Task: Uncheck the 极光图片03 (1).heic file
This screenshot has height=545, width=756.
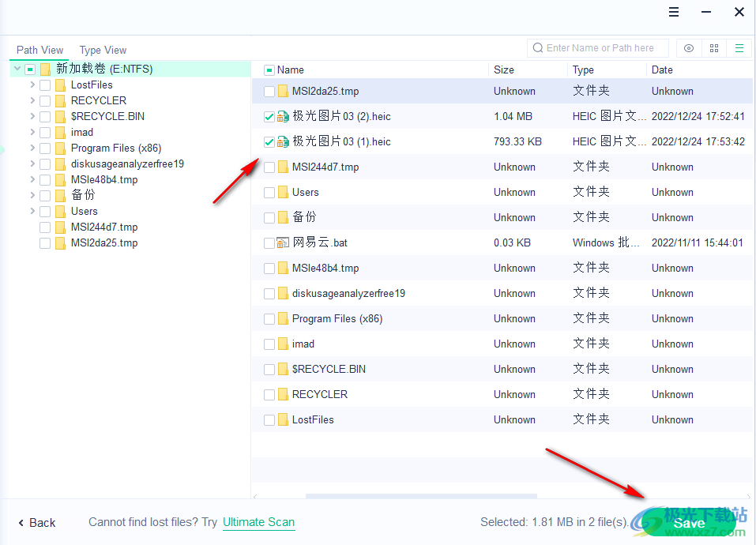Action: (x=269, y=141)
